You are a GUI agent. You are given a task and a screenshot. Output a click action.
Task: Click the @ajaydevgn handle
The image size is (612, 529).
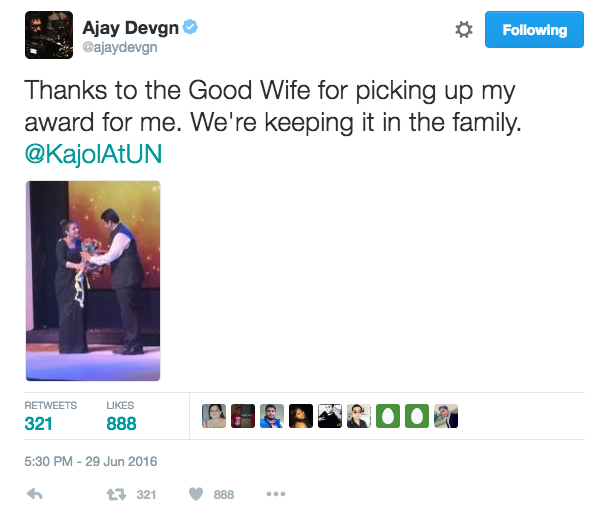click(x=120, y=47)
